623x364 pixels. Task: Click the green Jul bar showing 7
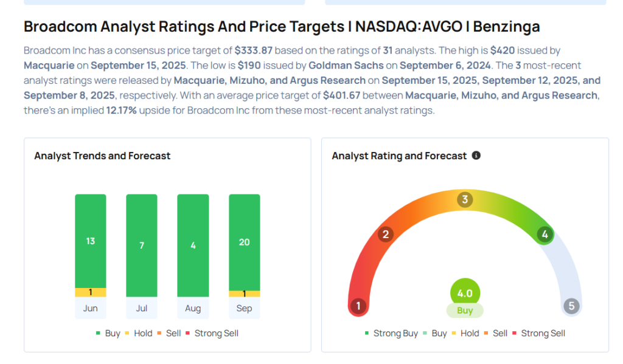coord(142,245)
